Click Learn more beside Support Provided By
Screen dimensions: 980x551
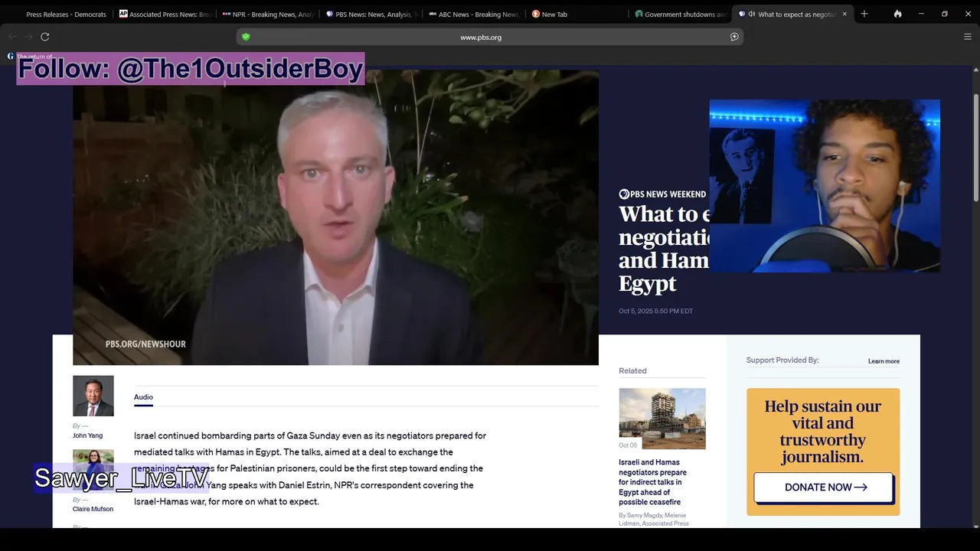click(884, 361)
